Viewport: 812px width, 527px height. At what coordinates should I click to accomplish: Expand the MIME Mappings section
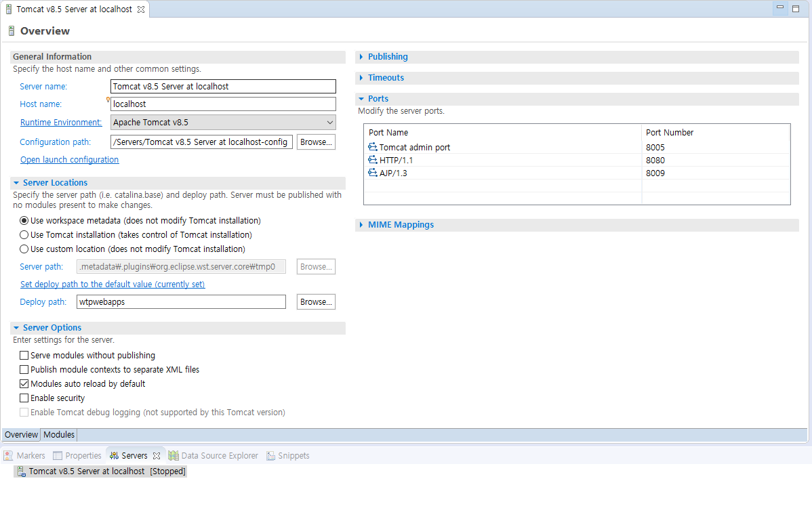click(x=361, y=225)
